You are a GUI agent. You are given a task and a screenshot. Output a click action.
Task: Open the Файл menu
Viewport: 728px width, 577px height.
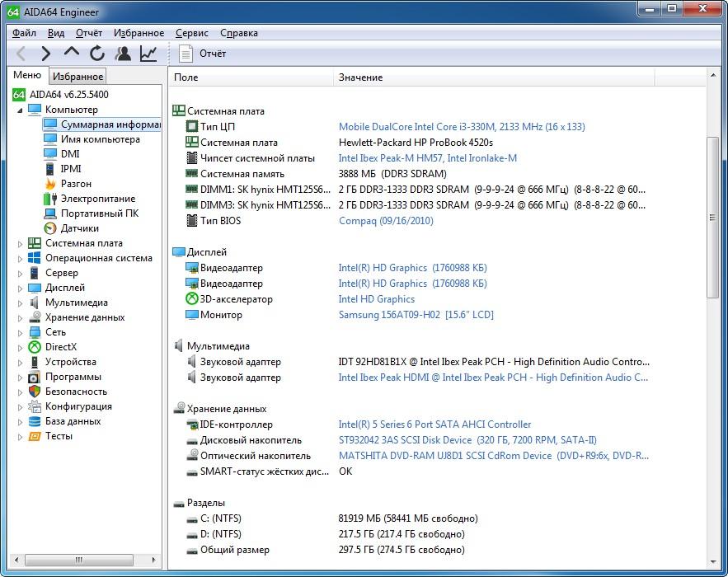coord(24,33)
